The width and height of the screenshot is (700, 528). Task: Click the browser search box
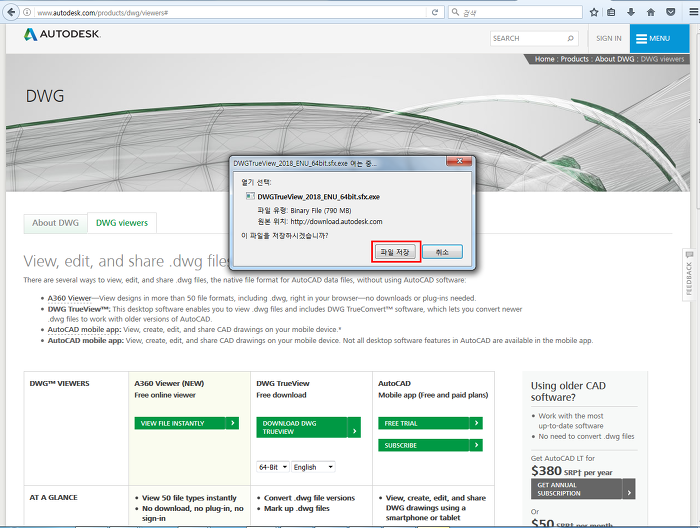pyautogui.click(x=515, y=12)
